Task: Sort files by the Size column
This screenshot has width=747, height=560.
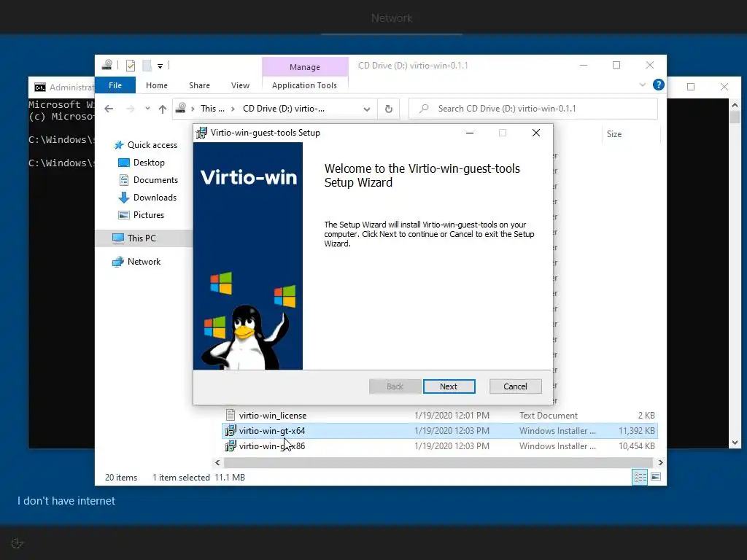Action: point(614,134)
